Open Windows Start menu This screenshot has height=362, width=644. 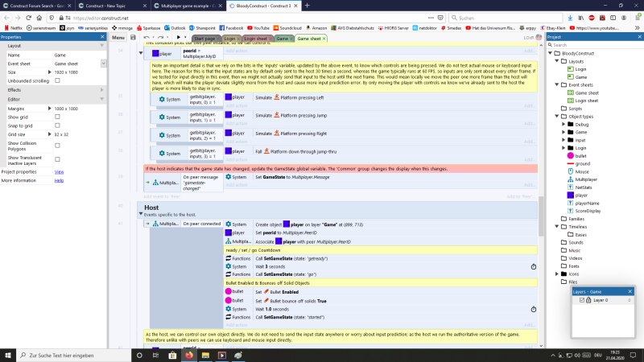coord(8,355)
